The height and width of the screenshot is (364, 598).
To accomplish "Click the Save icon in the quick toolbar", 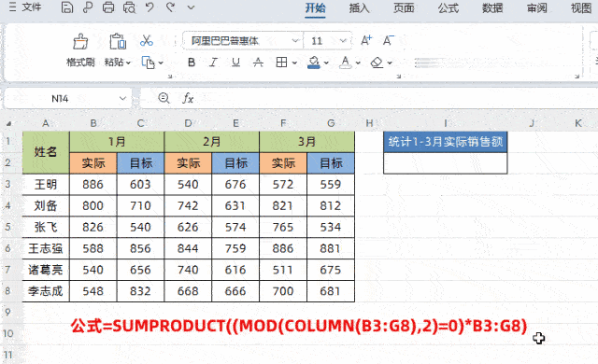I will point(67,7).
